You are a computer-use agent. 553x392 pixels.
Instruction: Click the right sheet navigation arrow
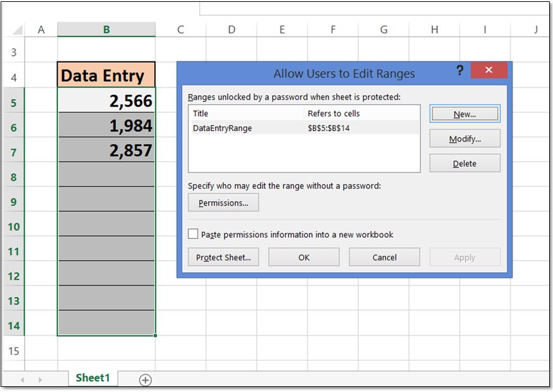[x=39, y=379]
